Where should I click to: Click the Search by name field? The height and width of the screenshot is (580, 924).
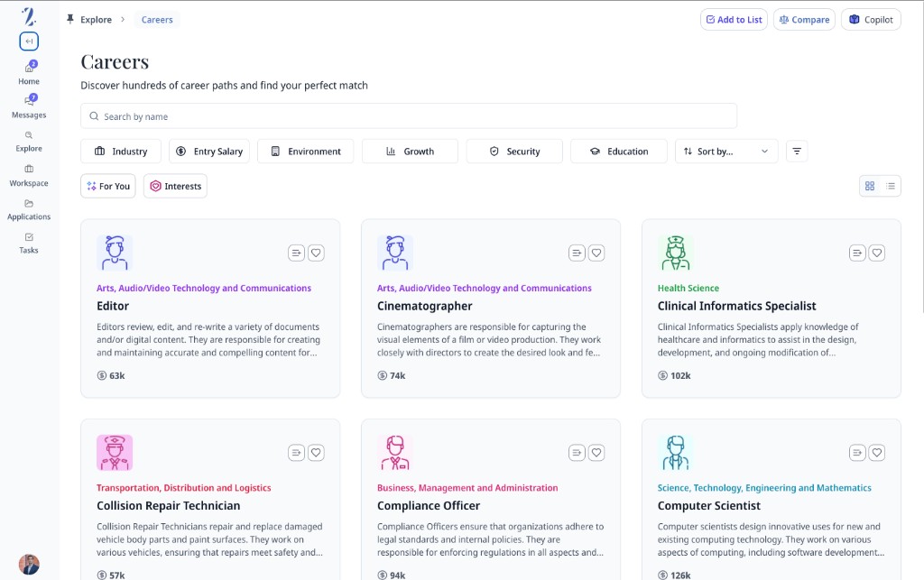[x=409, y=116]
